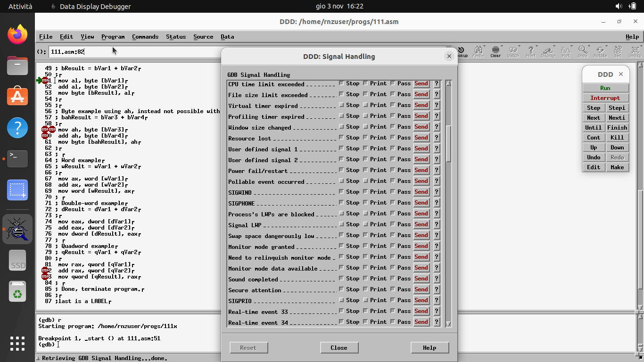
Task: Open the Data menu
Action: click(227, 37)
